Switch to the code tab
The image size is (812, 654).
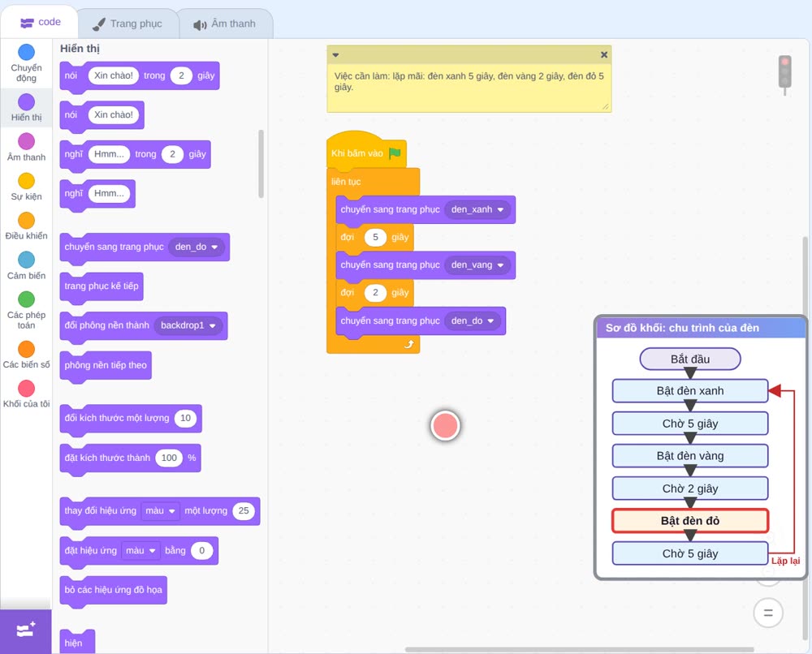pos(40,22)
